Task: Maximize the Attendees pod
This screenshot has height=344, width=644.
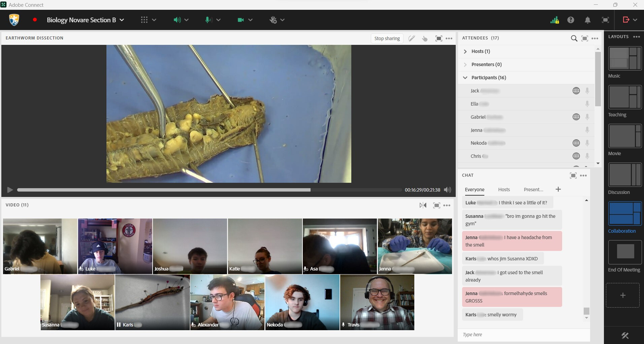Action: (585, 38)
